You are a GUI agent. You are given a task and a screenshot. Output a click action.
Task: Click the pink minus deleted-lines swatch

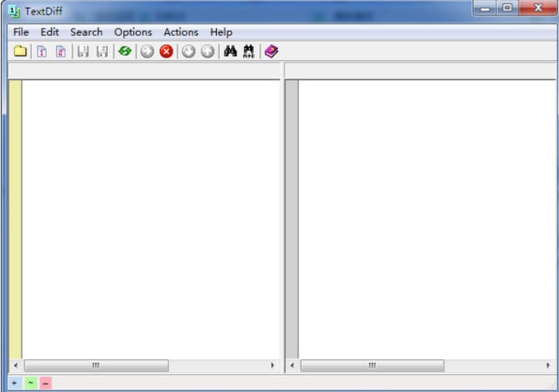(45, 383)
